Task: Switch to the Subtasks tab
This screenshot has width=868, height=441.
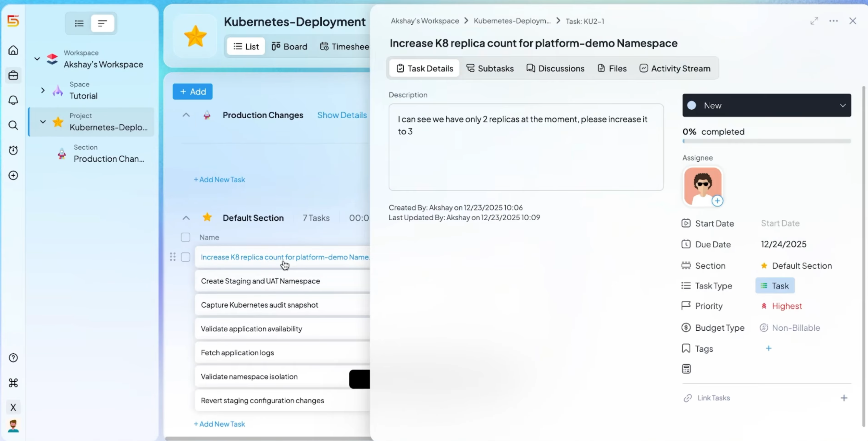Action: [490, 69]
